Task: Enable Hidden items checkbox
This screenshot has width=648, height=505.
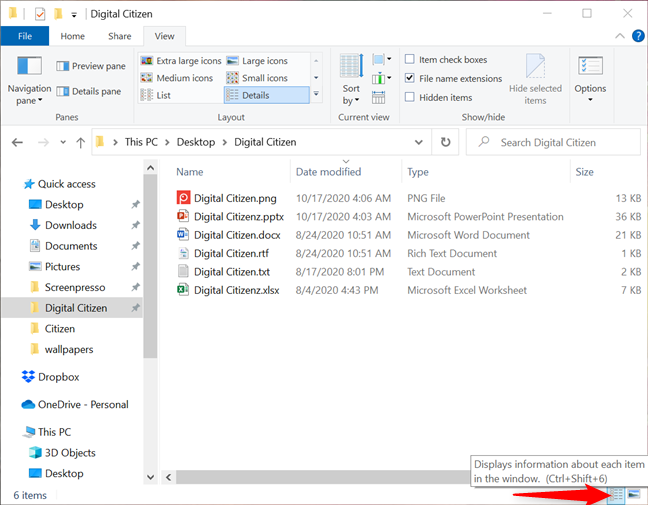Action: click(x=410, y=97)
